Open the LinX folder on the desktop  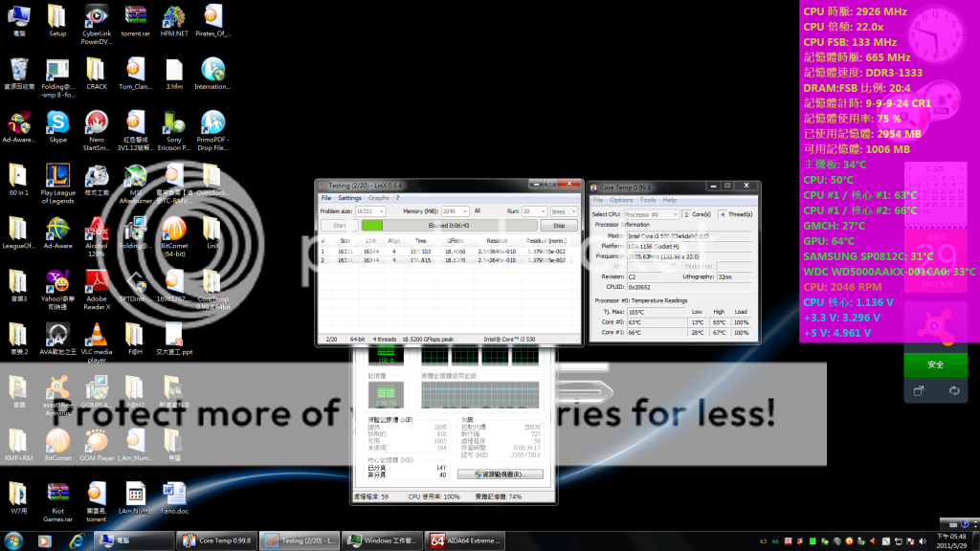tap(212, 233)
